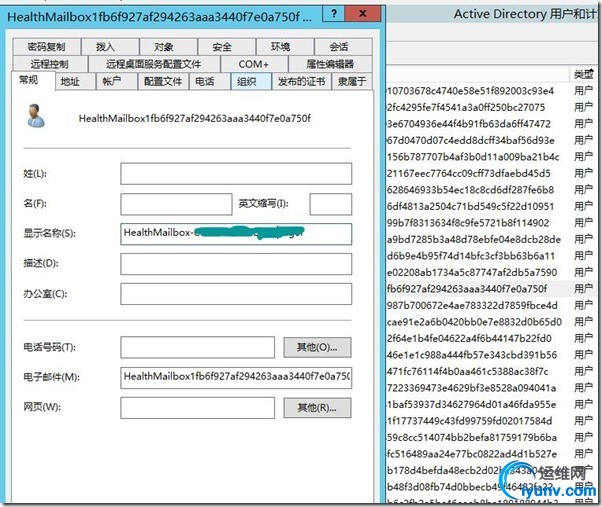
Task: Select row ending e02208ab1734a5c87747af2db5a7590
Action: 491,272
